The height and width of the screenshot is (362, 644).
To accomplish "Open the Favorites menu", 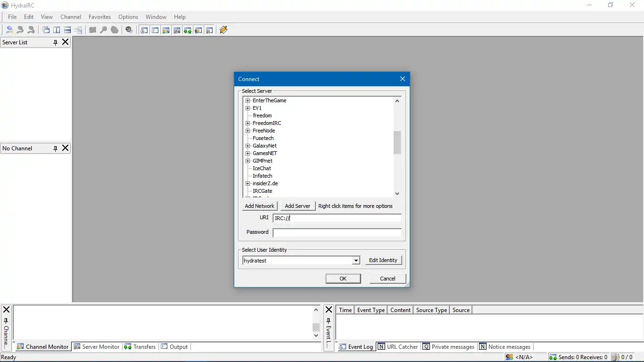I will [99, 16].
